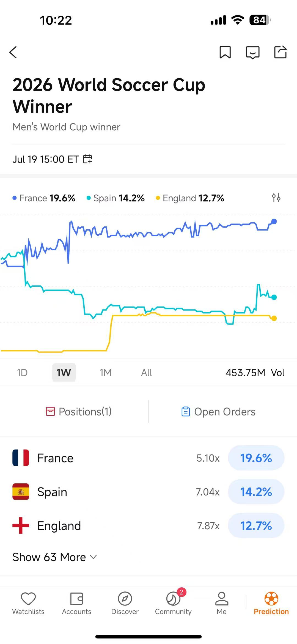This screenshot has width=297, height=644.
Task: Open the comments icon
Action: point(252,52)
